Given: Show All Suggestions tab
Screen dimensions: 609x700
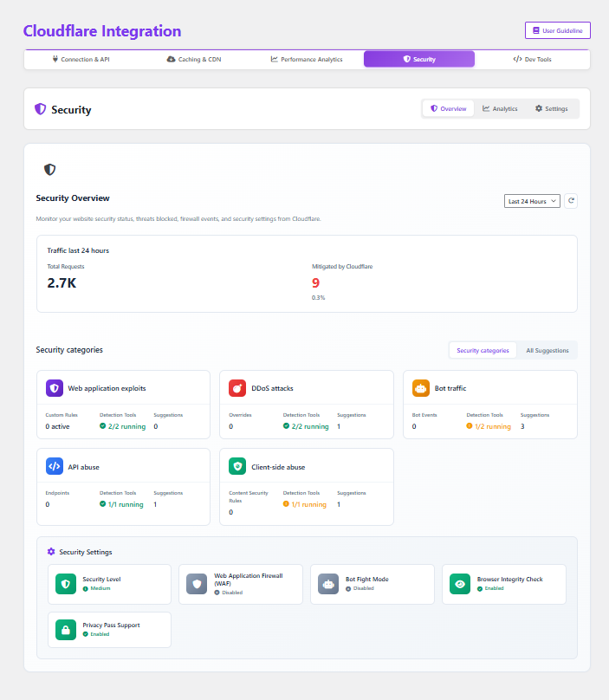Looking at the screenshot, I should [547, 351].
